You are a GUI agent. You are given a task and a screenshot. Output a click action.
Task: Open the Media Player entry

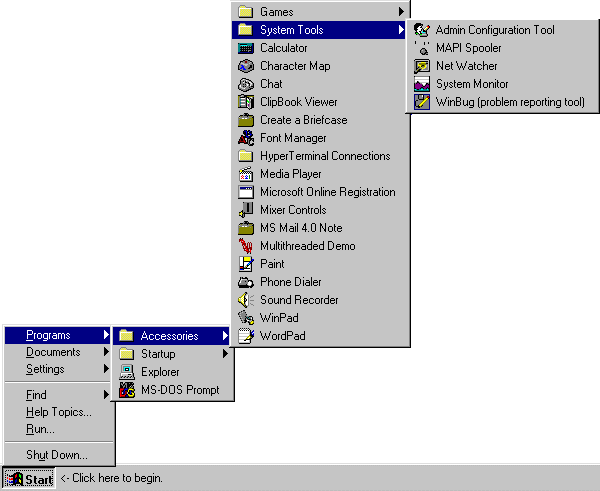(321, 174)
